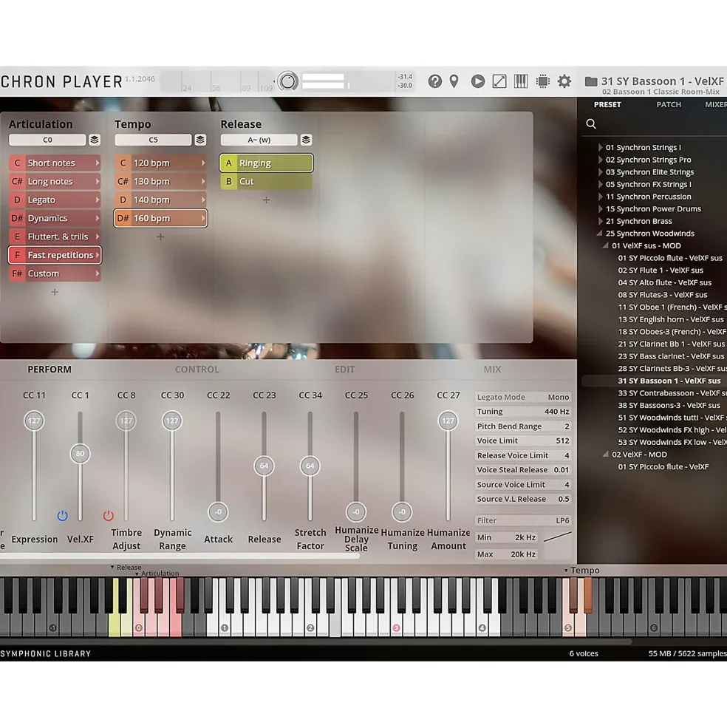Select the Fluttert. & trills articulation
This screenshot has width=727, height=728.
55,237
